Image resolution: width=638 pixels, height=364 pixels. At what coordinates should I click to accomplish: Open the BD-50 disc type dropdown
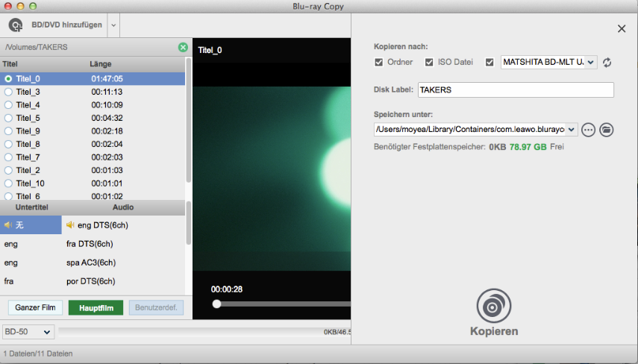[x=28, y=332]
